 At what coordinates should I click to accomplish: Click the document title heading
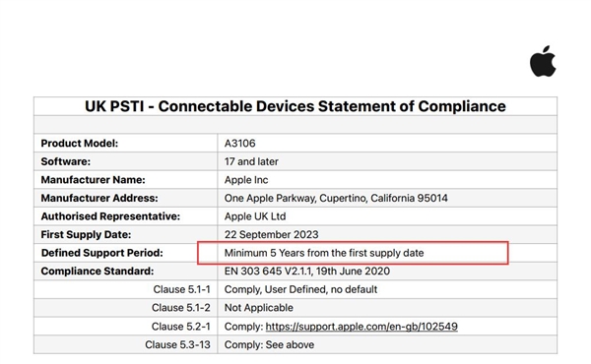(x=295, y=106)
